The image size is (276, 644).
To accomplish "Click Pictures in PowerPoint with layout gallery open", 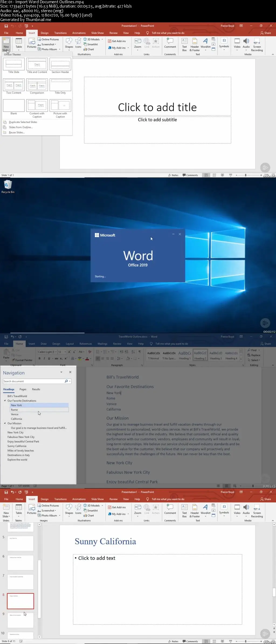I will [32, 43].
